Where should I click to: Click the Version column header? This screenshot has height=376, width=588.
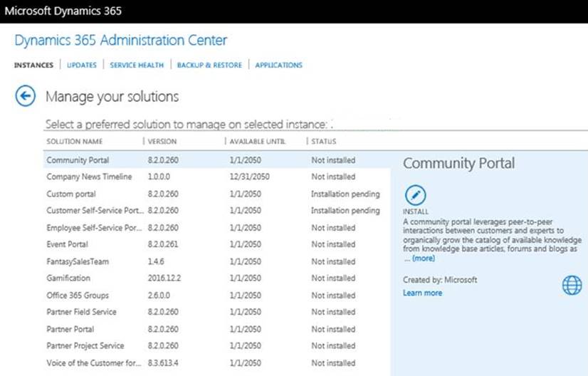(x=162, y=142)
